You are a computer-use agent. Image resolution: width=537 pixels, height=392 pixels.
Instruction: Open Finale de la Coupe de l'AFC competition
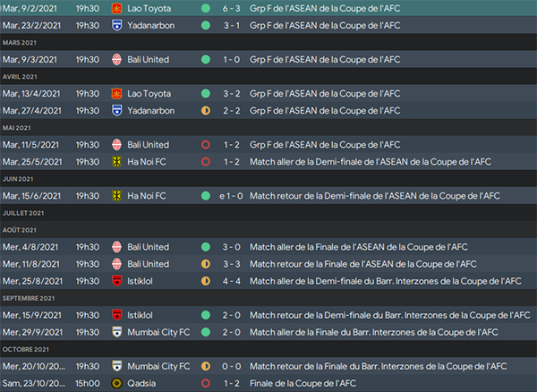click(303, 383)
